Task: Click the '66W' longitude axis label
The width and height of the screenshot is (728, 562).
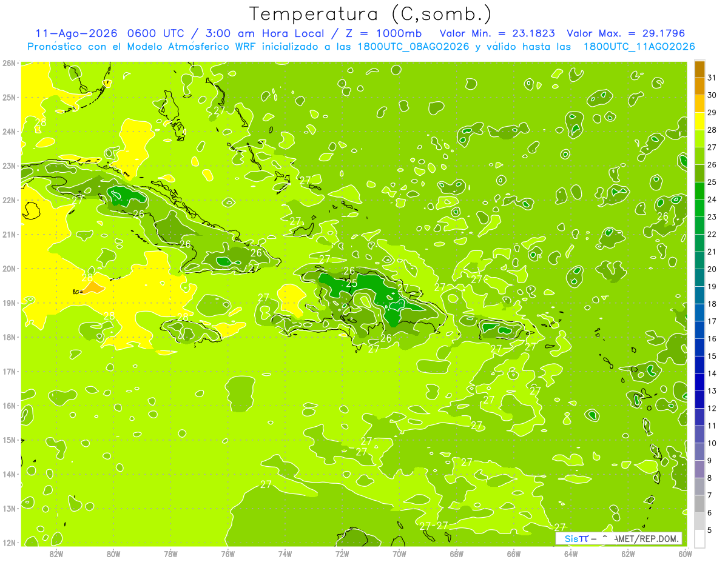Action: (514, 554)
